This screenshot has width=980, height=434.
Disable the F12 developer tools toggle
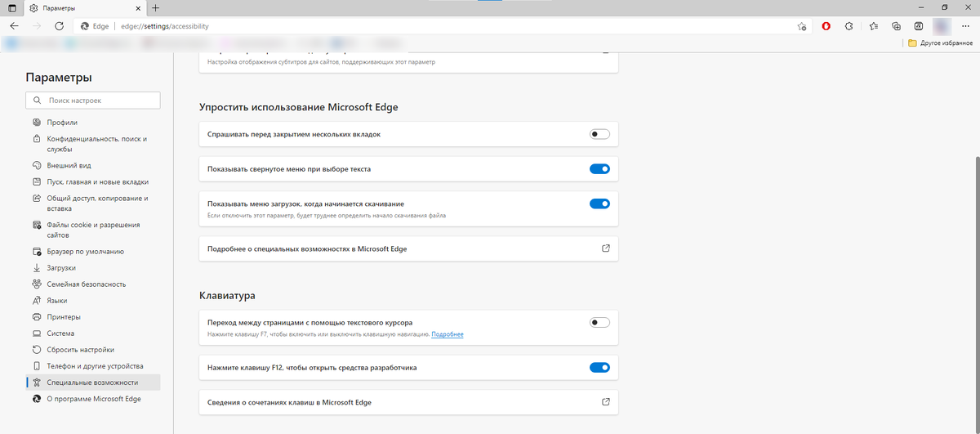point(599,368)
